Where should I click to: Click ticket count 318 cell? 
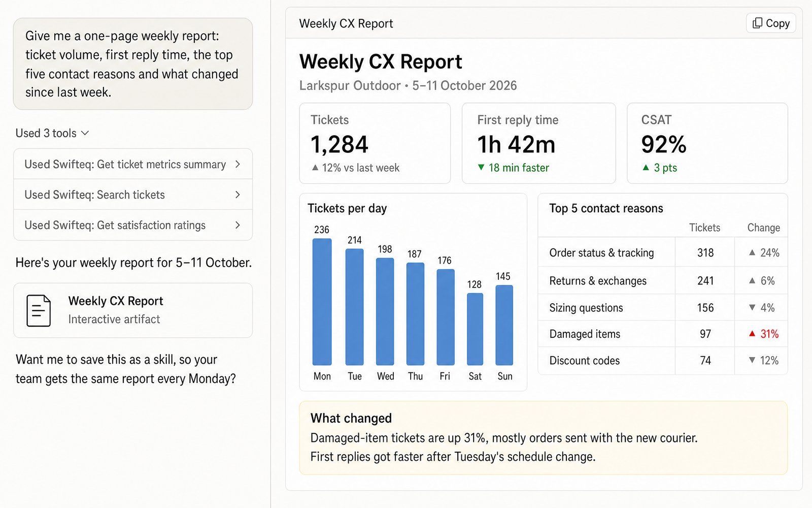click(705, 252)
